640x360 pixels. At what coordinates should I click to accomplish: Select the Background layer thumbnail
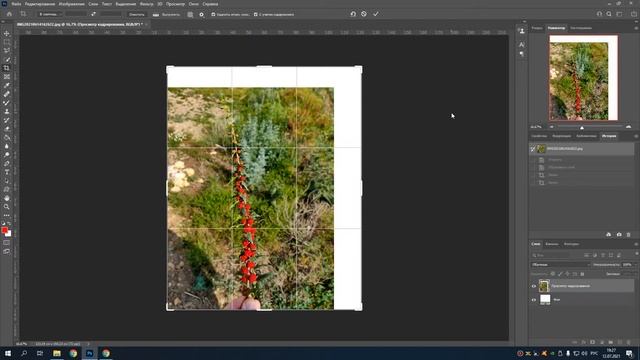pyautogui.click(x=545, y=300)
